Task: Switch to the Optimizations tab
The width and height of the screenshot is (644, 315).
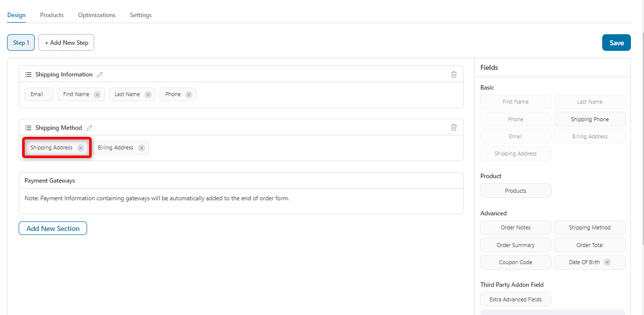Action: point(97,15)
